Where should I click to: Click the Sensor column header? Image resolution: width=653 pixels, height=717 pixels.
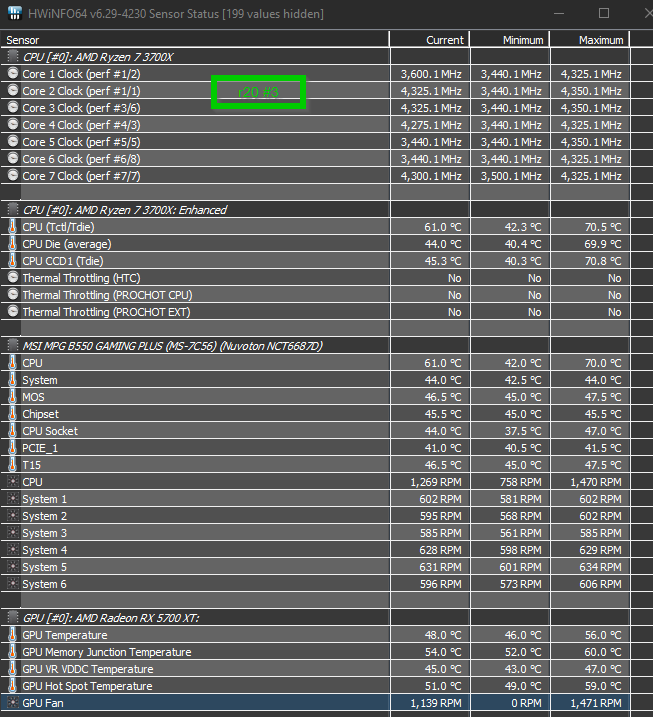pyautogui.click(x=195, y=40)
